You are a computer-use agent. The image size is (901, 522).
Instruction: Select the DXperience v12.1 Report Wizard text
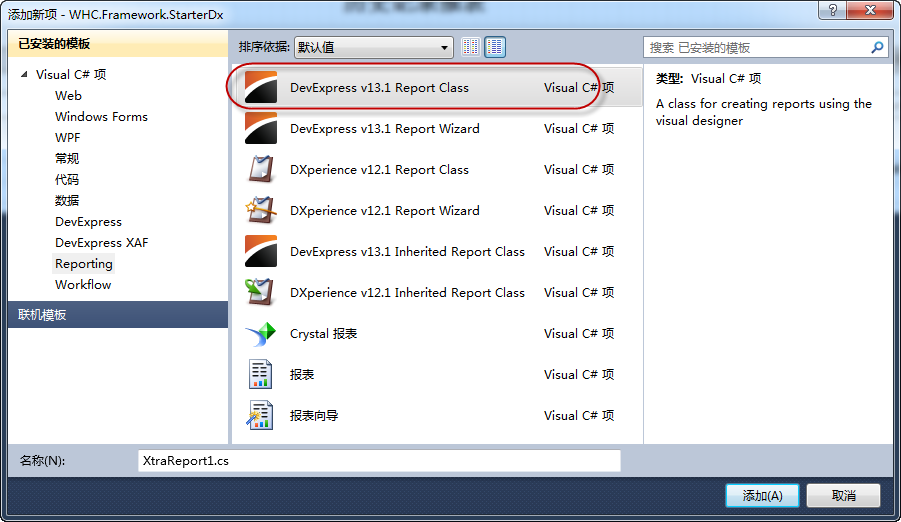(x=384, y=210)
